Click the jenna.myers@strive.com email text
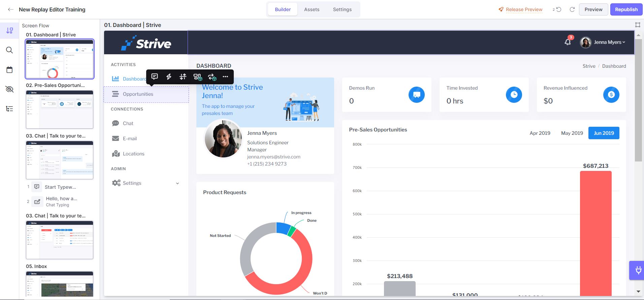The image size is (644, 300). (274, 157)
